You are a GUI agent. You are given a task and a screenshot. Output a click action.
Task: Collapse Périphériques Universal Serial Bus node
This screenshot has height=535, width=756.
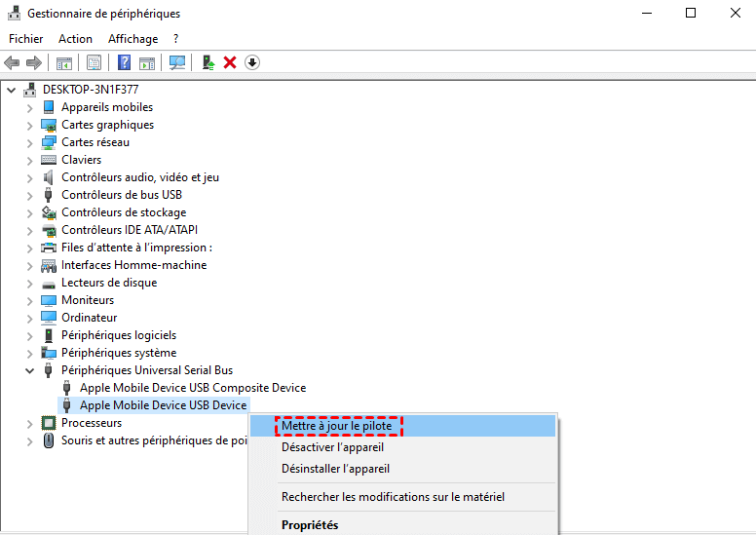coord(29,370)
